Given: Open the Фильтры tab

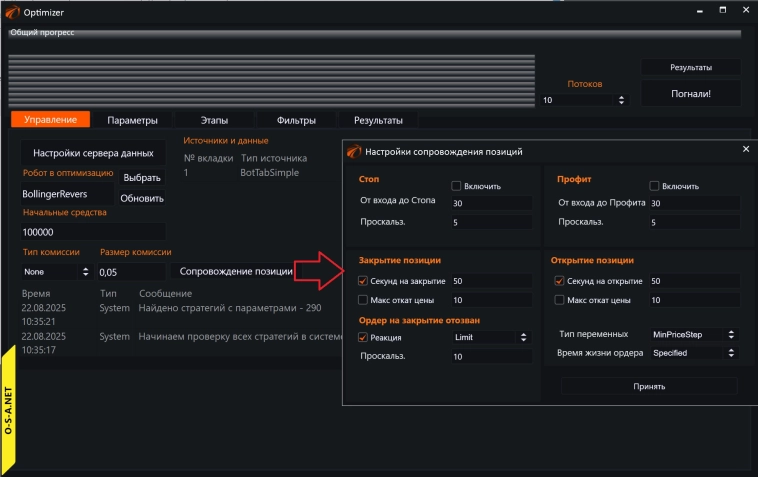Looking at the screenshot, I should (296, 120).
